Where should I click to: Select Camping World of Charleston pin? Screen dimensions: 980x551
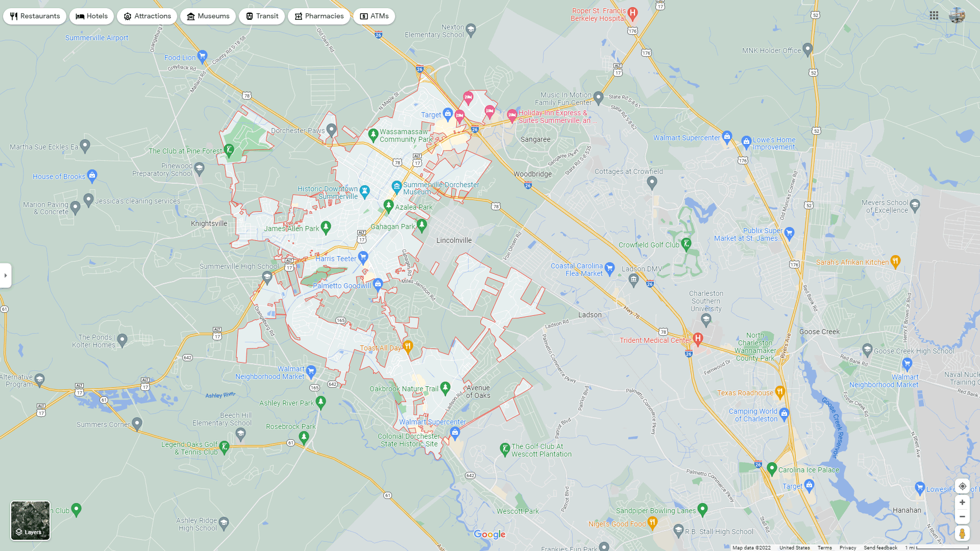point(785,414)
